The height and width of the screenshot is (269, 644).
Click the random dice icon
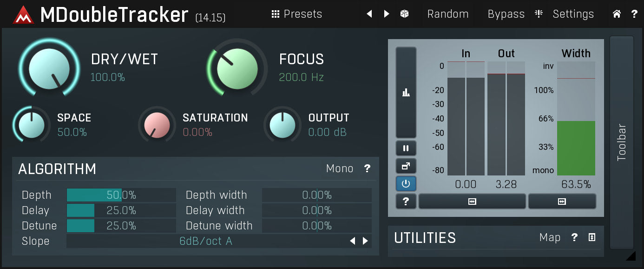point(404,14)
